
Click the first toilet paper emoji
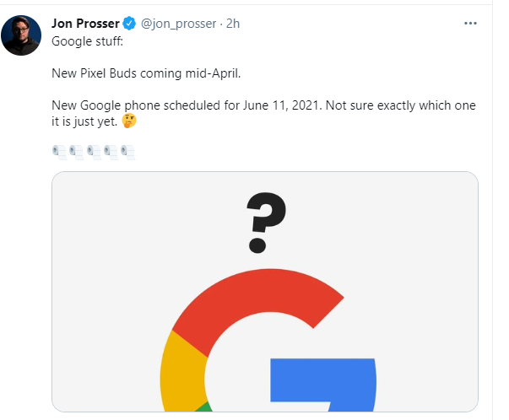pos(59,153)
